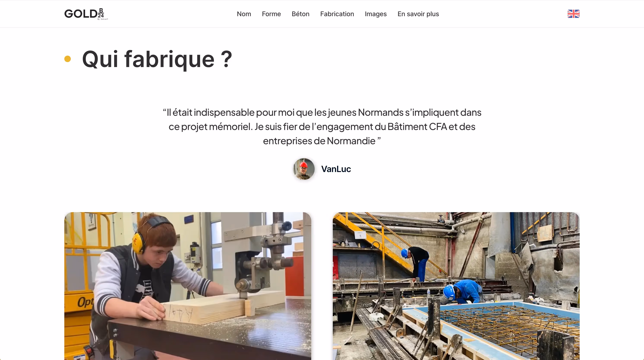Screen dimensions: 644x360
Task: Open the Fabrication nav link
Action: pyautogui.click(x=337, y=14)
